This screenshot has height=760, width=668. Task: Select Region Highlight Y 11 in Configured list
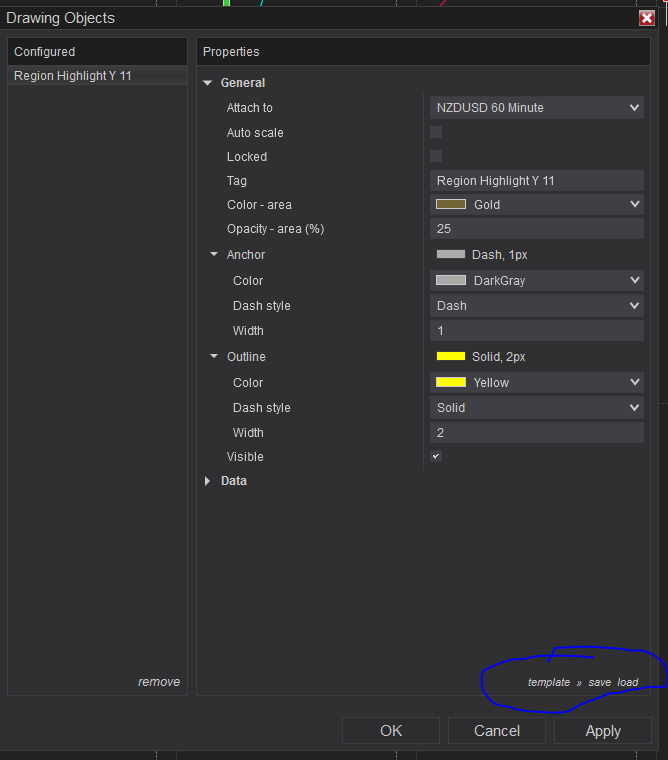click(x=73, y=76)
